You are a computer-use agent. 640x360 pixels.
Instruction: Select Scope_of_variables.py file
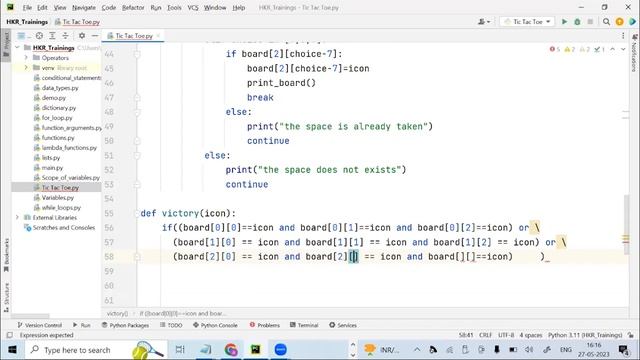(x=70, y=178)
